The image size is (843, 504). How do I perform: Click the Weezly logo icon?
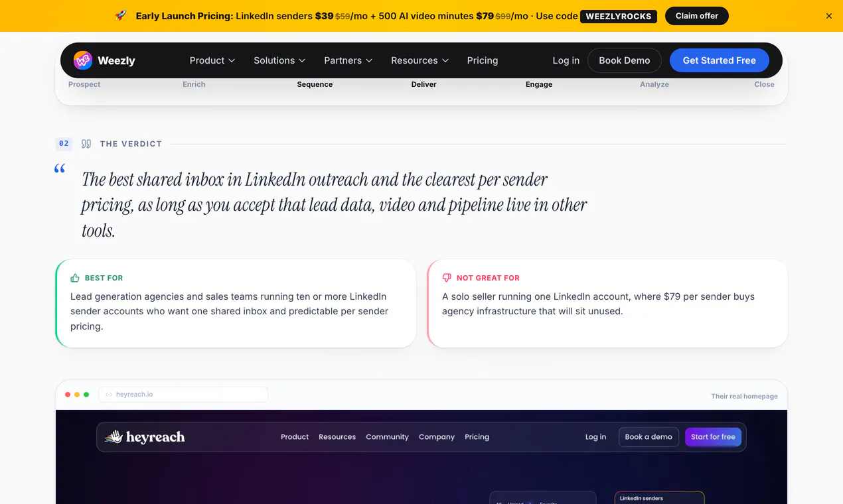(x=83, y=60)
